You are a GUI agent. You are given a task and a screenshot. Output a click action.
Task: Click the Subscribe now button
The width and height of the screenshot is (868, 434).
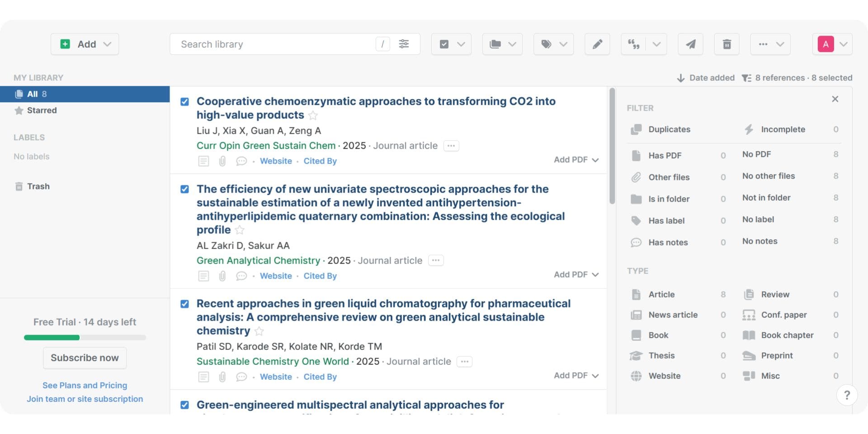85,358
